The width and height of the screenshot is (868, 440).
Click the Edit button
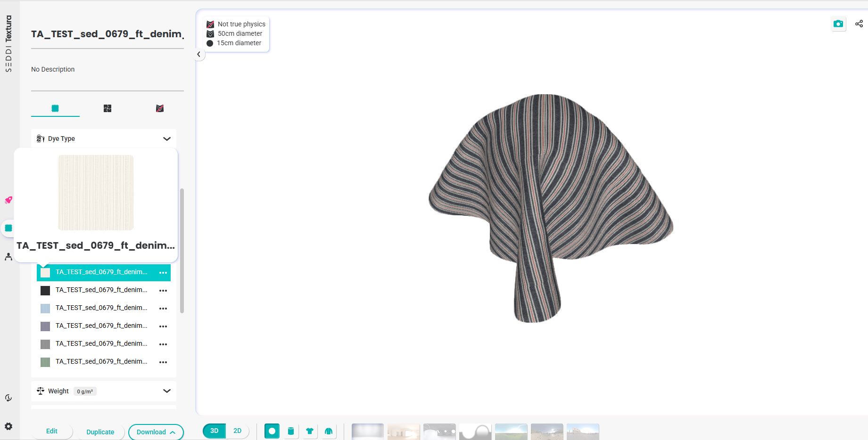52,431
